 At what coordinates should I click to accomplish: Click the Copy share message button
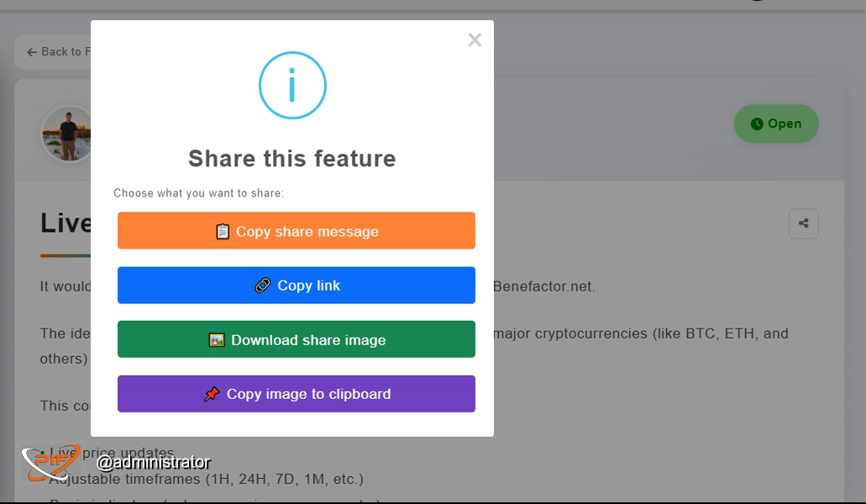[x=296, y=231]
